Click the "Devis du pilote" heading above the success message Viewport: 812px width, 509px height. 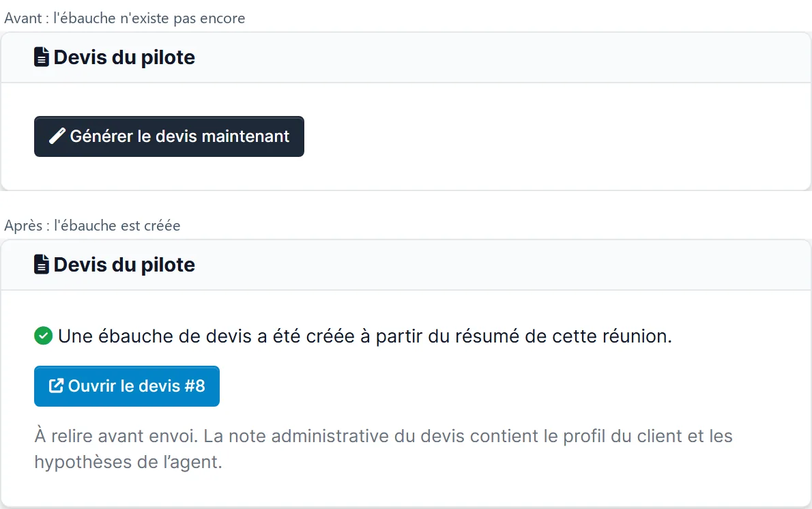tap(124, 264)
